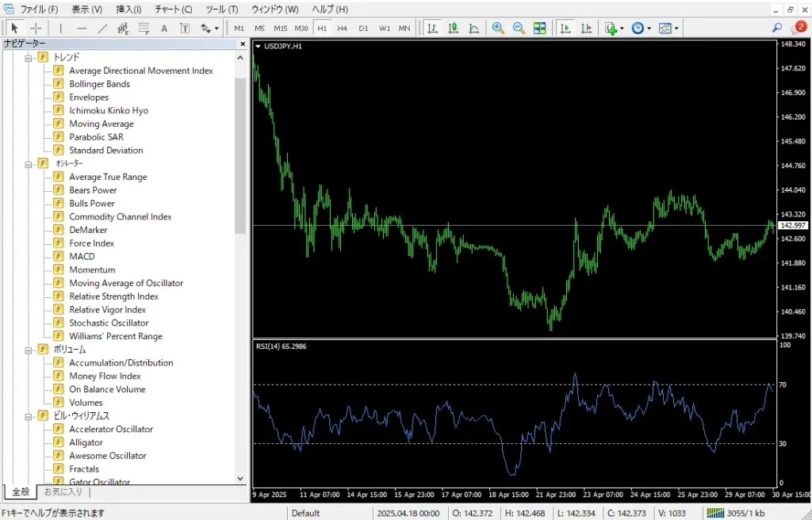The height and width of the screenshot is (520, 812).
Task: Open the Indicators list green-plus icon
Action: pyautogui.click(x=611, y=28)
